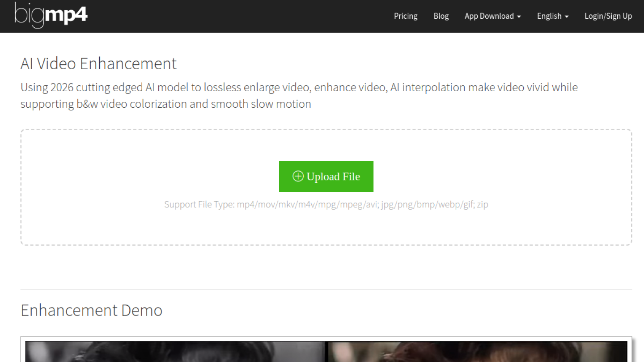Open the Pricing page

pos(406,16)
